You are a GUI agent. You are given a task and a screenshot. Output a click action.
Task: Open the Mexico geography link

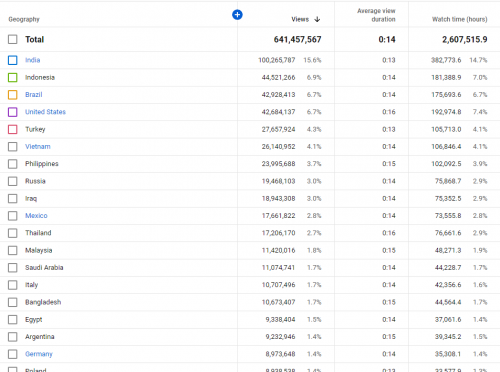click(x=36, y=216)
